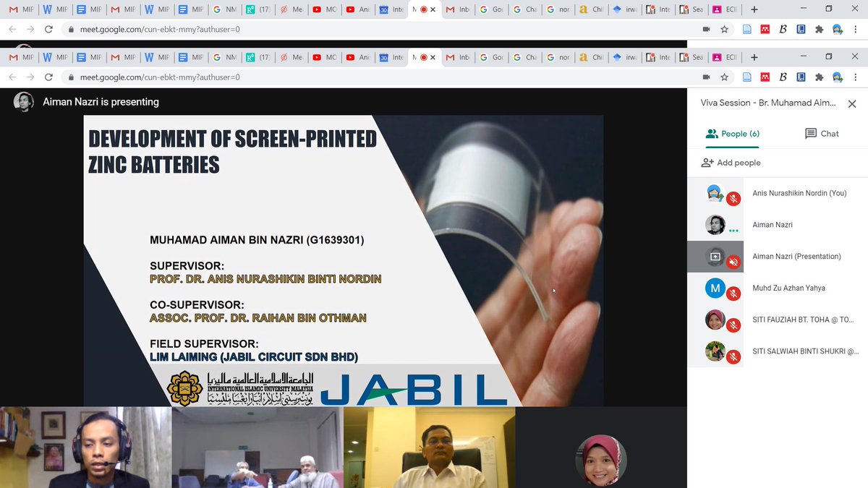Open video tile of man wearing headset
The image size is (868, 488).
click(85, 447)
